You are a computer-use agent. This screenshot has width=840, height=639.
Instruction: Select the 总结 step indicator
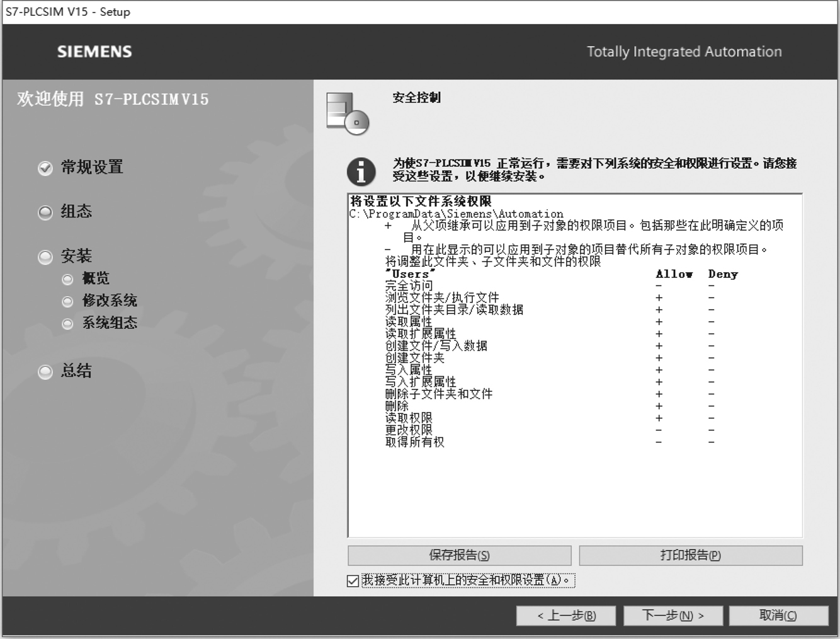tap(45, 372)
